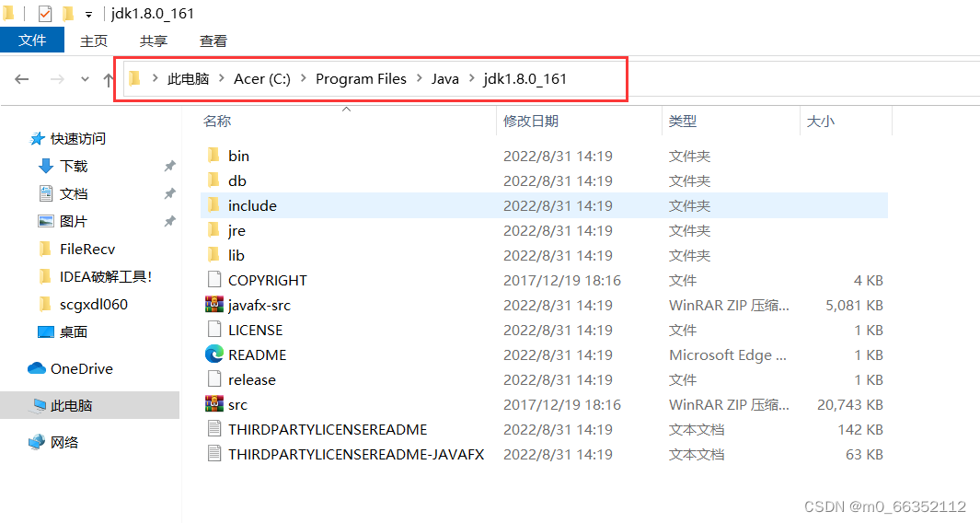This screenshot has height=523, width=980.
Task: Open the 文件 ribbon tab
Action: tap(32, 41)
